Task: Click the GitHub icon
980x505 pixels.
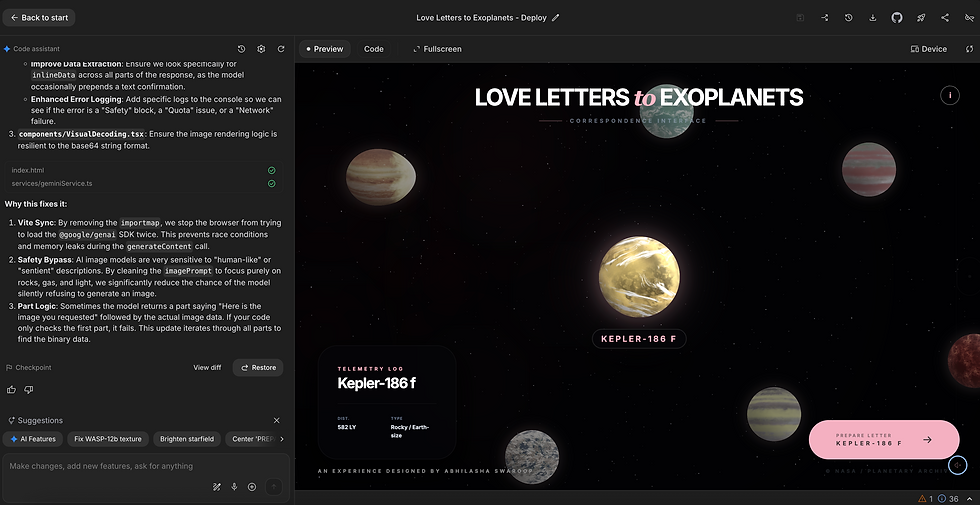Action: [897, 18]
